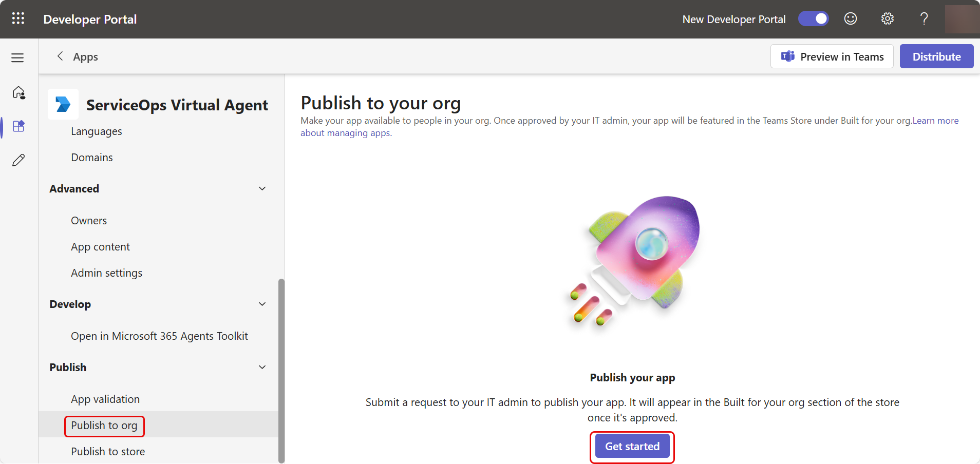This screenshot has width=980, height=464.
Task: Open Apps section from sidebar icon
Action: pyautogui.click(x=18, y=126)
